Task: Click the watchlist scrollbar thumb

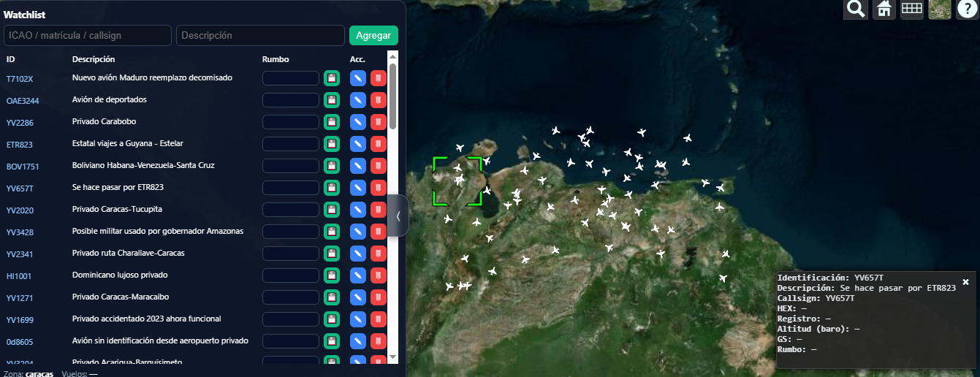Action: coord(393,96)
